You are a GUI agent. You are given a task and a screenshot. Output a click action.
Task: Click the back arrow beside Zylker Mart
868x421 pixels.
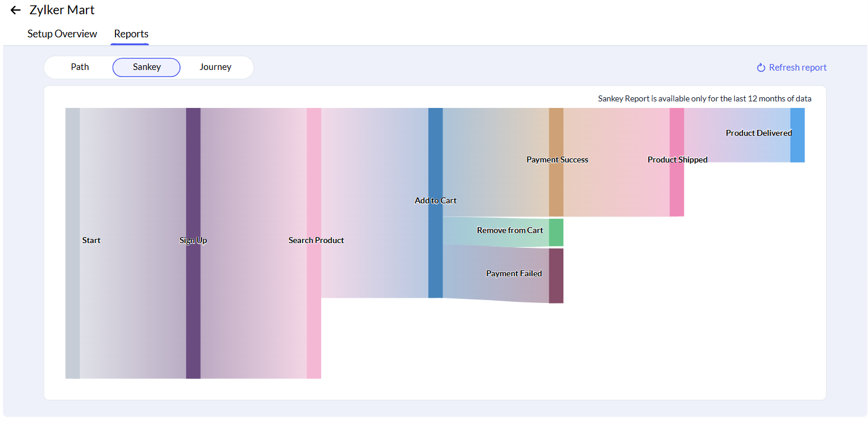pyautogui.click(x=15, y=11)
